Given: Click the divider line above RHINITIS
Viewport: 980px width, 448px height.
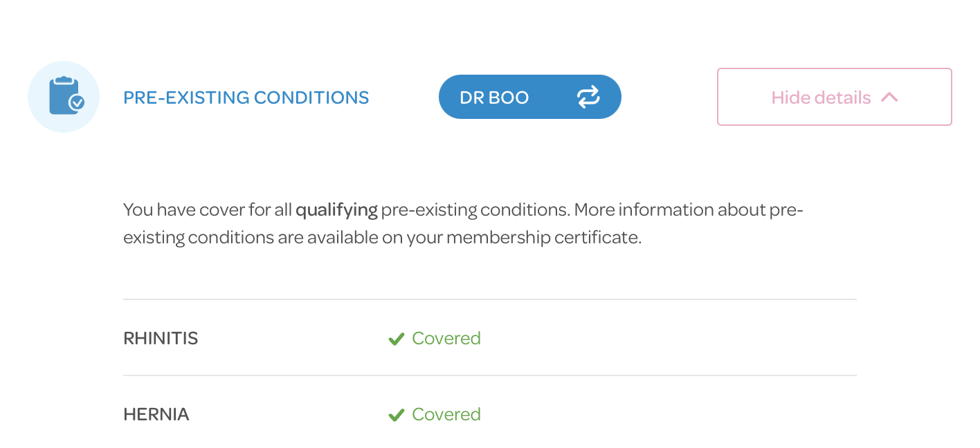Looking at the screenshot, I should coord(489,299).
